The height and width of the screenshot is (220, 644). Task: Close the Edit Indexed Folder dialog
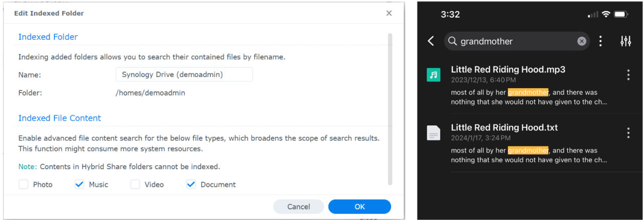(389, 14)
